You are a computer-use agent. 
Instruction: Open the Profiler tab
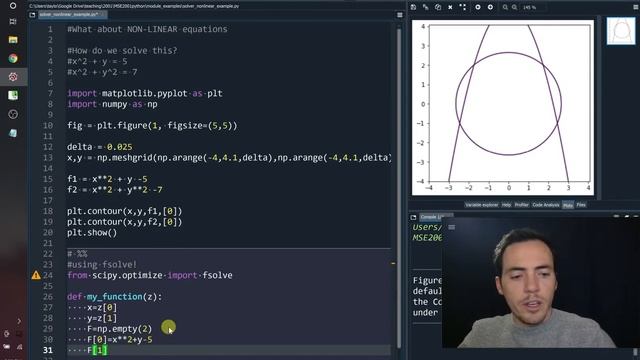tap(521, 205)
